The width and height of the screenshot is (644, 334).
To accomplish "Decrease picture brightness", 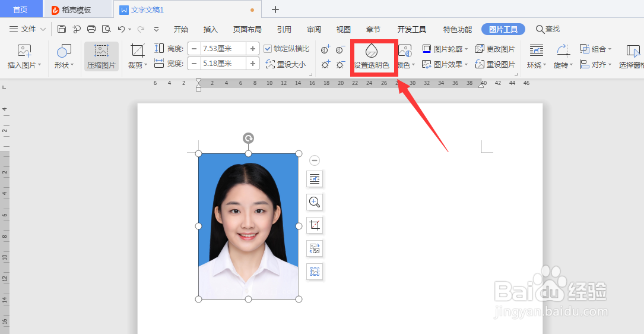I will (x=340, y=64).
